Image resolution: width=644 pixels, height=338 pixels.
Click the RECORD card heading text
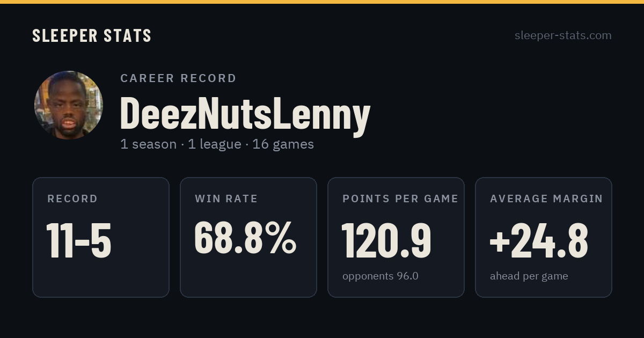pyautogui.click(x=72, y=199)
